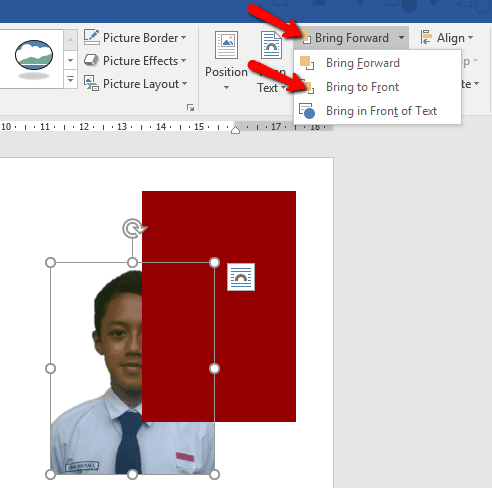This screenshot has width=492, height=488.
Task: Click the bottom-middle sizing handle of photo
Action: 132,474
